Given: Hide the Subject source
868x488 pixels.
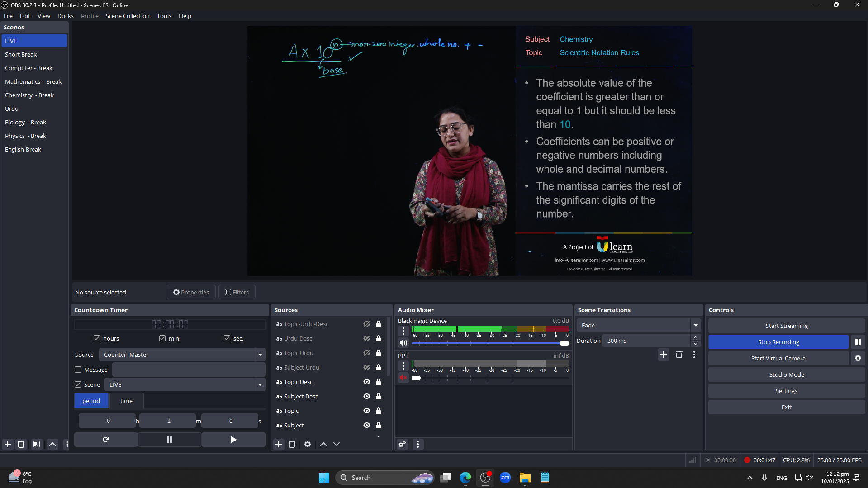Looking at the screenshot, I should [x=367, y=426].
